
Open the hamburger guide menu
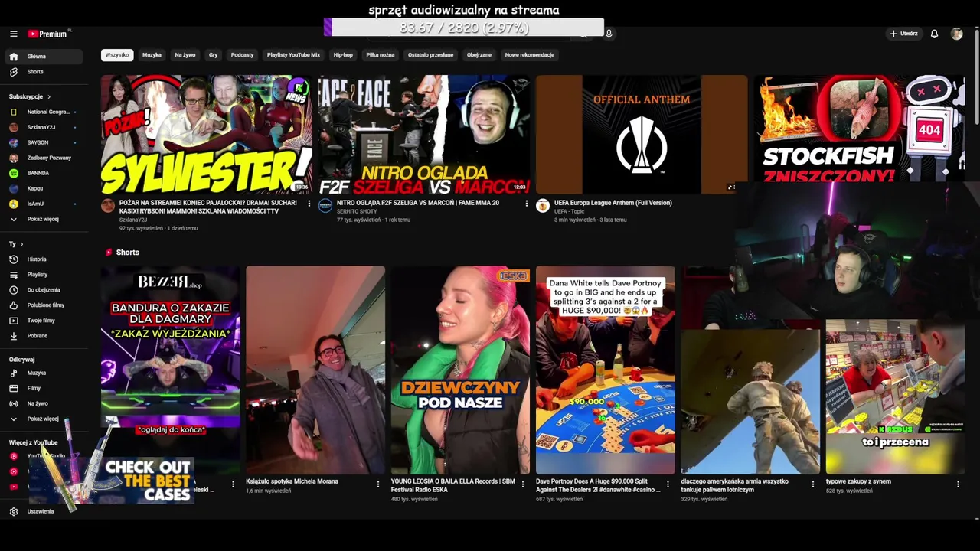(13, 34)
